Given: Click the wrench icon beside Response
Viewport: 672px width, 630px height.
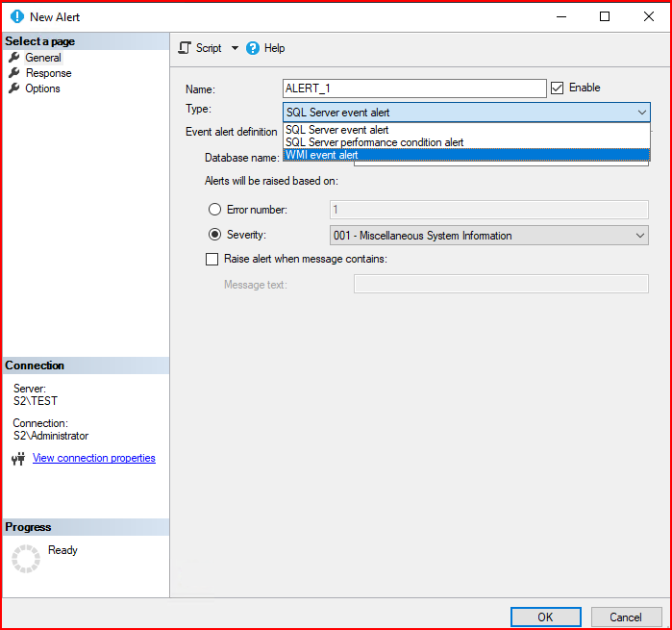Looking at the screenshot, I should point(14,72).
